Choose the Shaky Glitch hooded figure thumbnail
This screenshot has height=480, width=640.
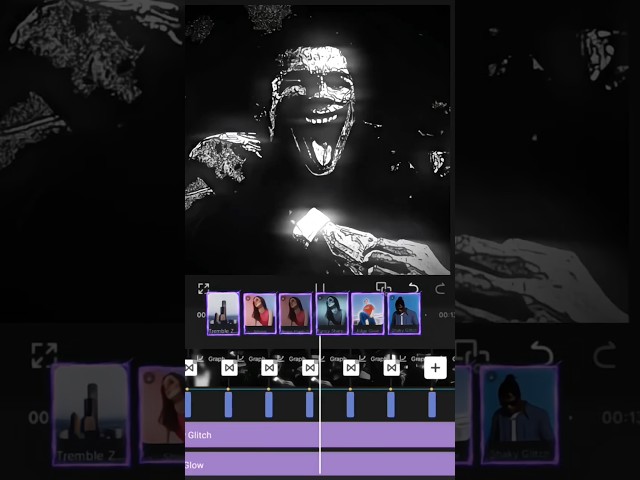pos(404,313)
